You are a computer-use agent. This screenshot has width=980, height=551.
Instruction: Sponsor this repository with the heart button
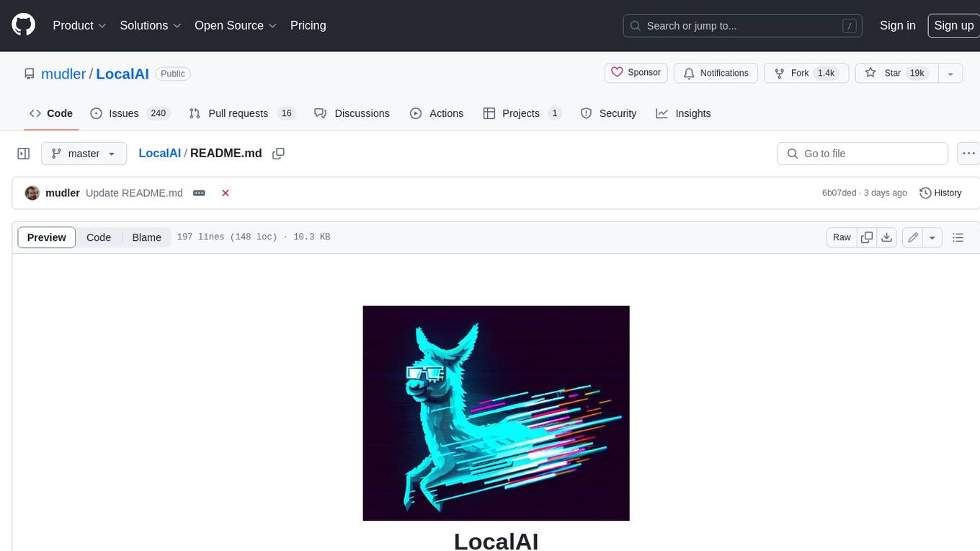tap(636, 73)
